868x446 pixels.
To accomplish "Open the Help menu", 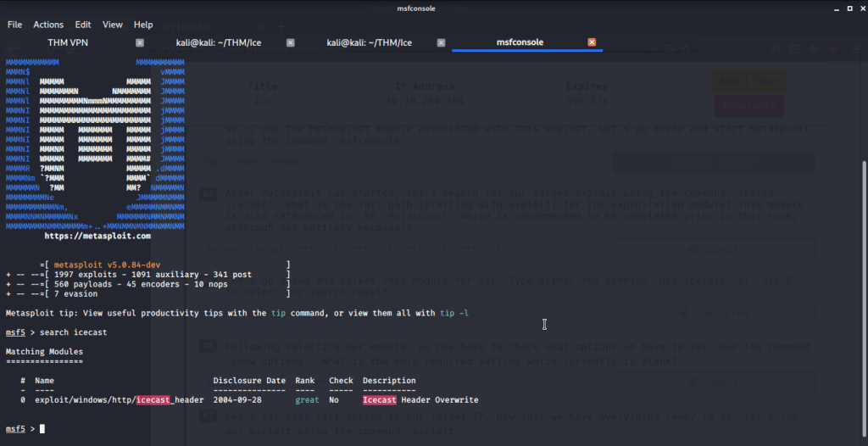I will point(143,25).
